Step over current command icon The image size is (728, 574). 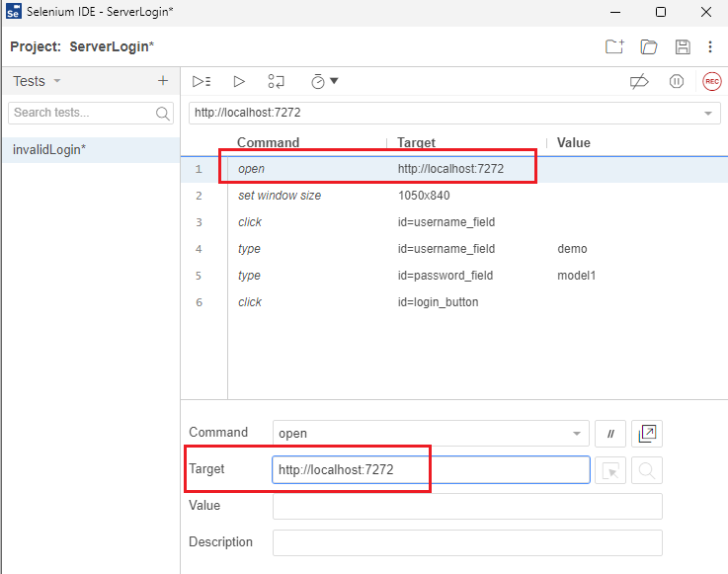(276, 82)
